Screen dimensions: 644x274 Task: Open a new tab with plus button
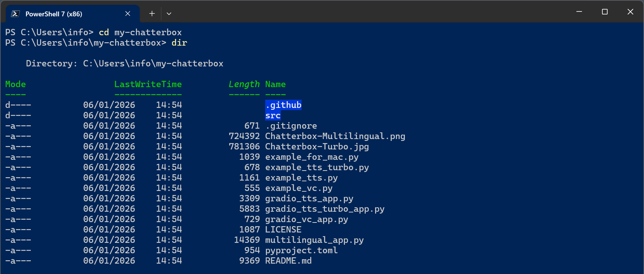point(152,14)
